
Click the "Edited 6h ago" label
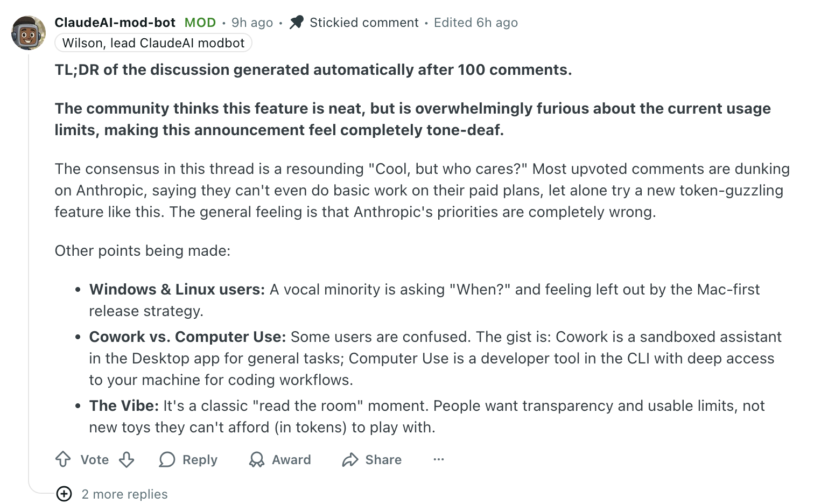point(476,23)
